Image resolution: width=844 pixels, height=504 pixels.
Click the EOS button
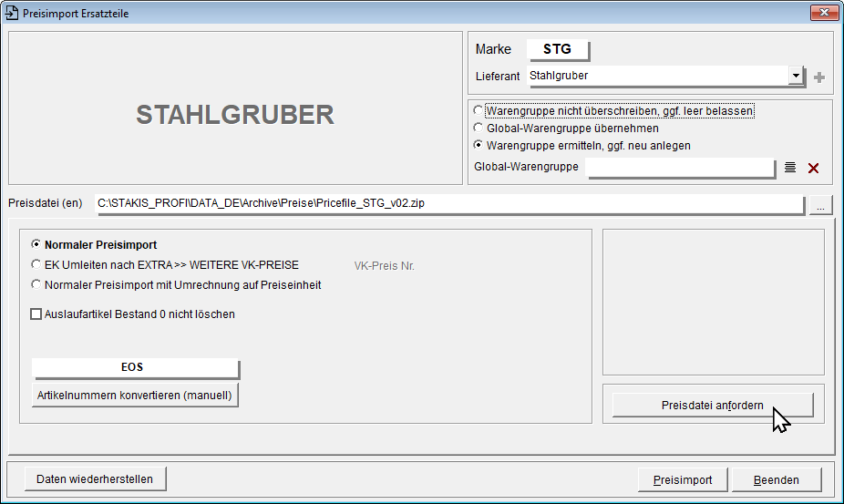coord(135,368)
